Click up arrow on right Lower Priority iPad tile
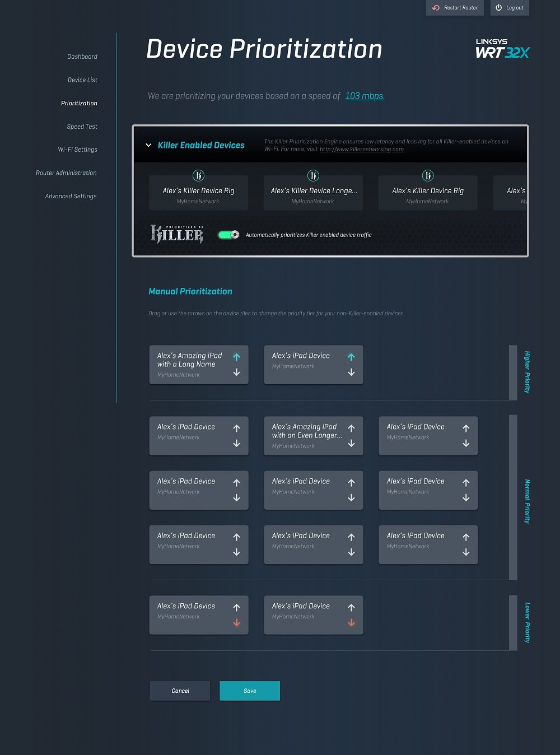The image size is (560, 755). pyautogui.click(x=351, y=608)
